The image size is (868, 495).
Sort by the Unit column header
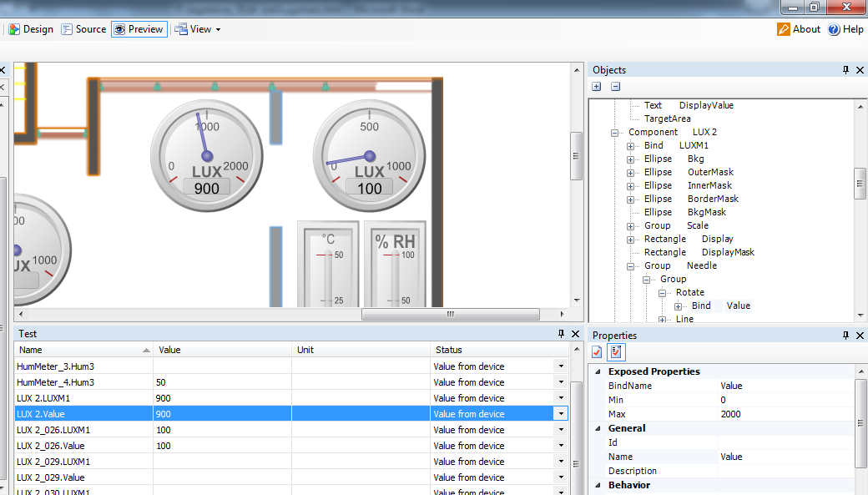pyautogui.click(x=361, y=350)
